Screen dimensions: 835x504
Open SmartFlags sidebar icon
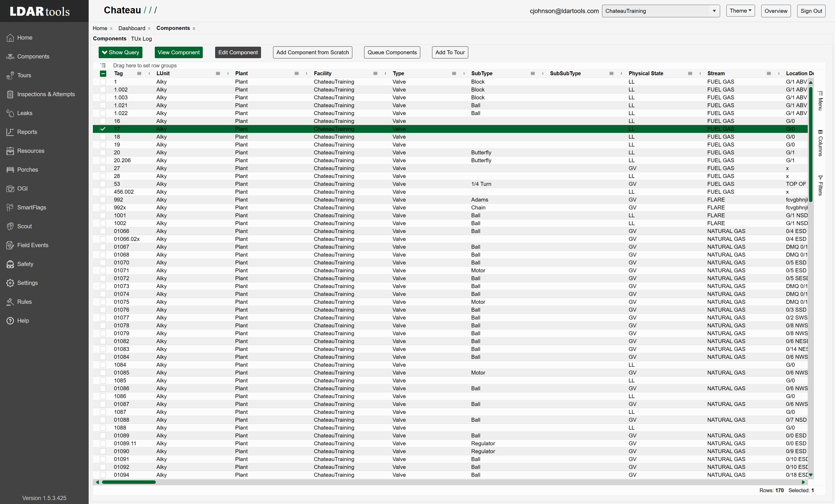coord(10,208)
